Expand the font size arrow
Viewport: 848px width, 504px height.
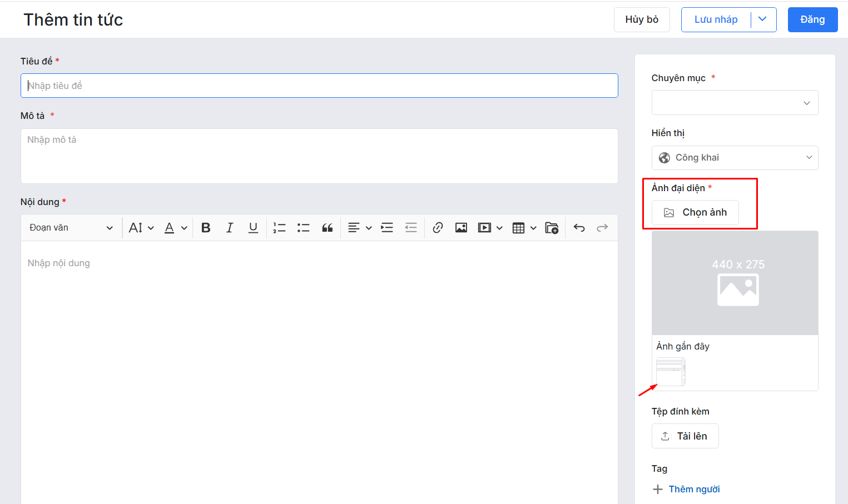[151, 228]
